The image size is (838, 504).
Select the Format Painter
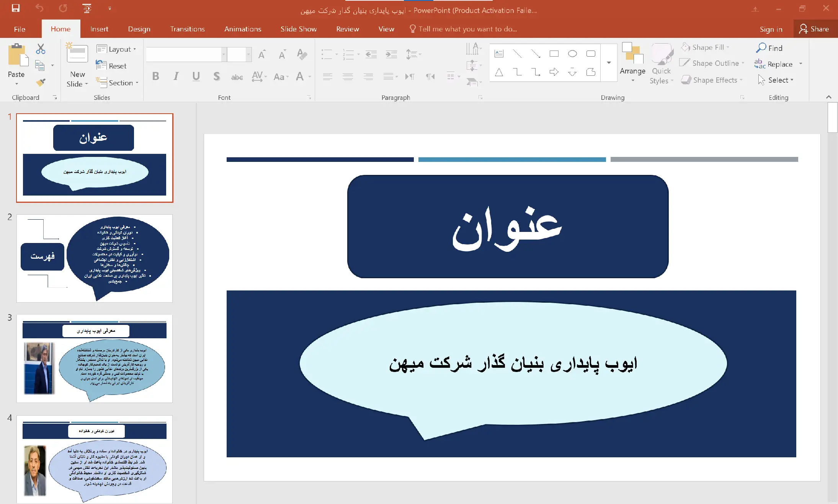[40, 82]
